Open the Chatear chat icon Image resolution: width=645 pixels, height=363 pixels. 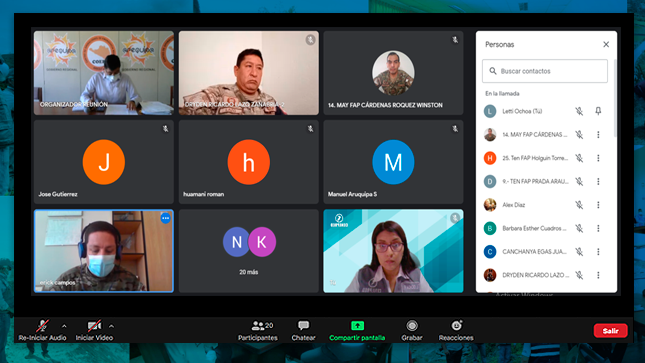(304, 326)
